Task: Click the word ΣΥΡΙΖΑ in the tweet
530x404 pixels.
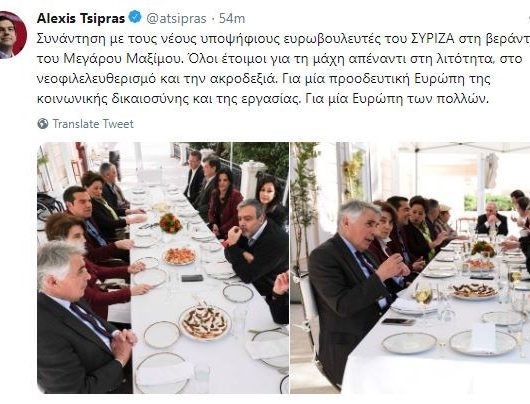Action: [433, 39]
